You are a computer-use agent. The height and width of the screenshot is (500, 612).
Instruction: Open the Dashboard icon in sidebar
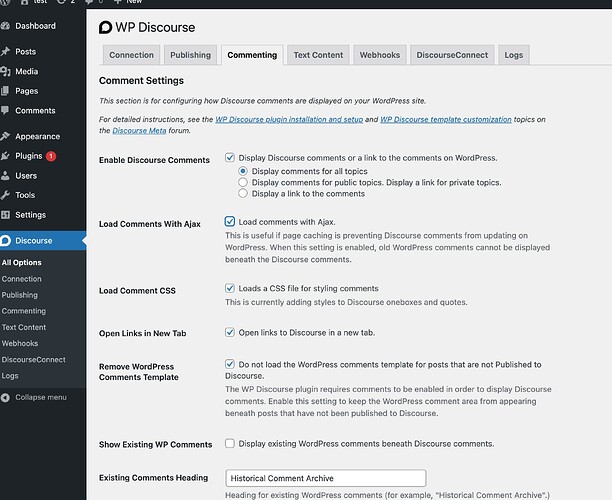[5, 26]
